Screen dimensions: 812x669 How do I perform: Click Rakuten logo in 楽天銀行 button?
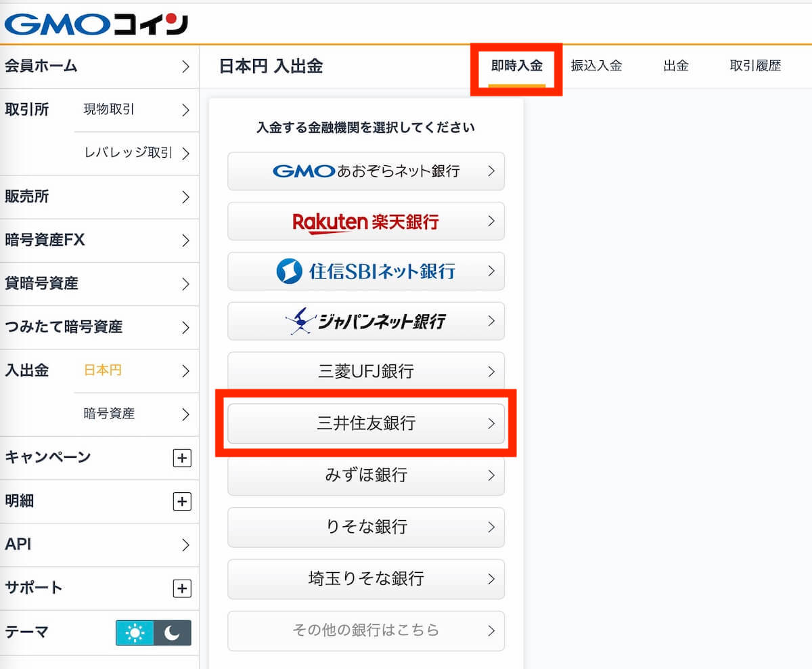pyautogui.click(x=330, y=223)
